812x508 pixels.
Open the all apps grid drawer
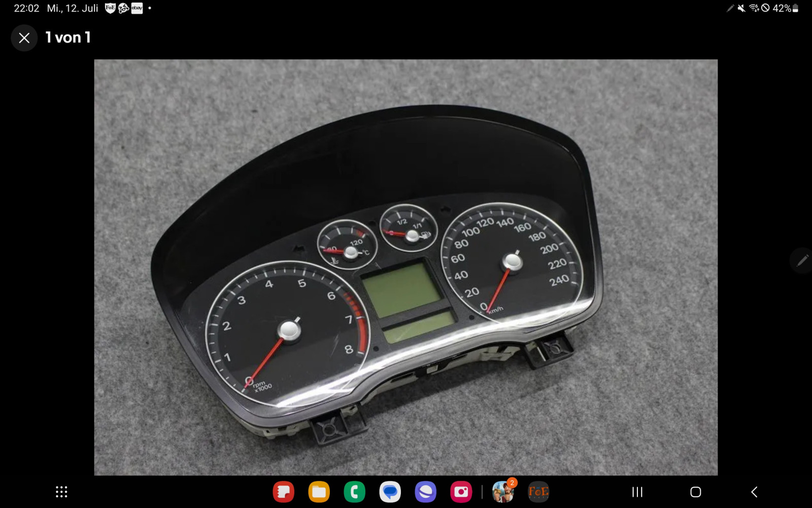click(x=61, y=492)
